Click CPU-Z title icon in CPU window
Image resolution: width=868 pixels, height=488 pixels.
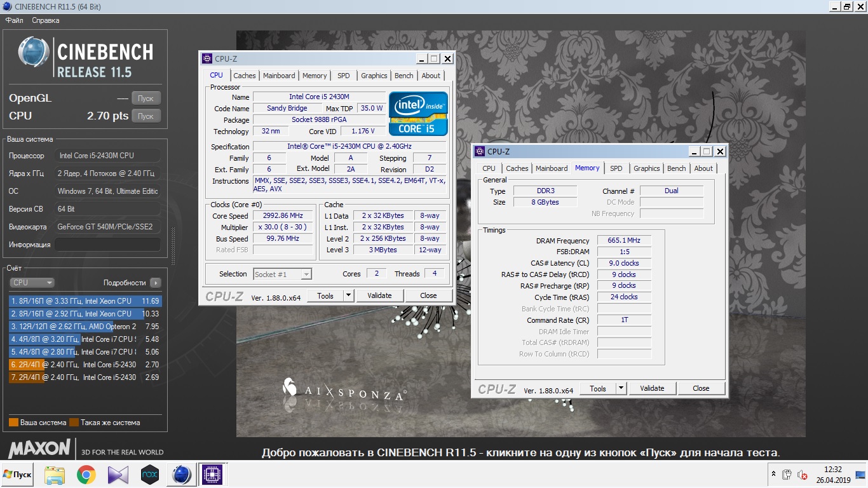pos(207,58)
